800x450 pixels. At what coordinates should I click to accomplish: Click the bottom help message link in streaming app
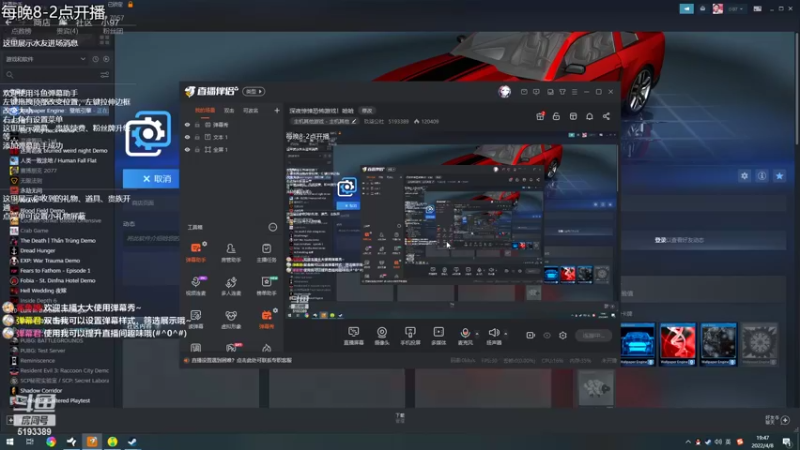click(x=241, y=360)
